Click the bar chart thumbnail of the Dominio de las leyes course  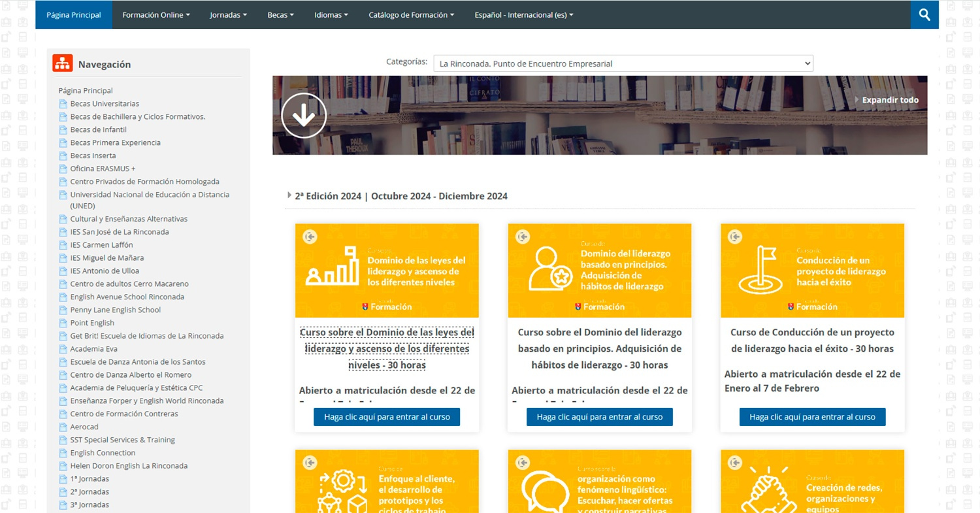point(333,267)
